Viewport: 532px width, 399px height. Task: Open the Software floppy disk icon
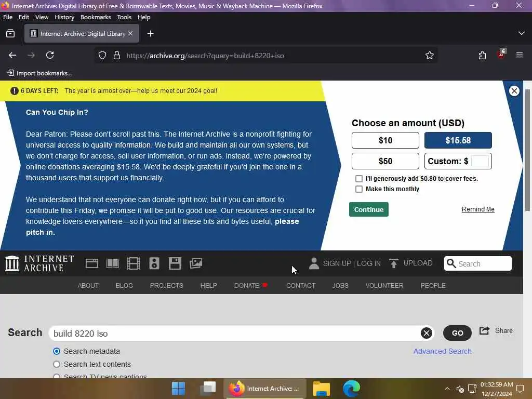pyautogui.click(x=175, y=263)
